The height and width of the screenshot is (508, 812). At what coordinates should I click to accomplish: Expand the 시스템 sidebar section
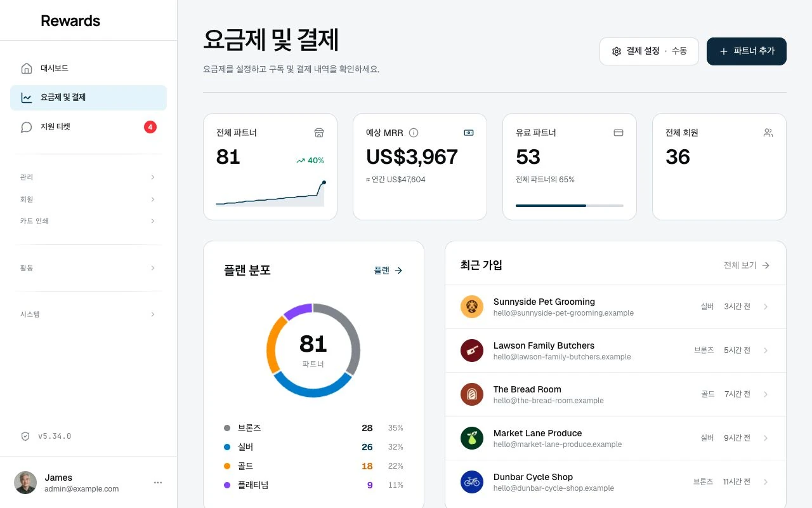pyautogui.click(x=88, y=314)
